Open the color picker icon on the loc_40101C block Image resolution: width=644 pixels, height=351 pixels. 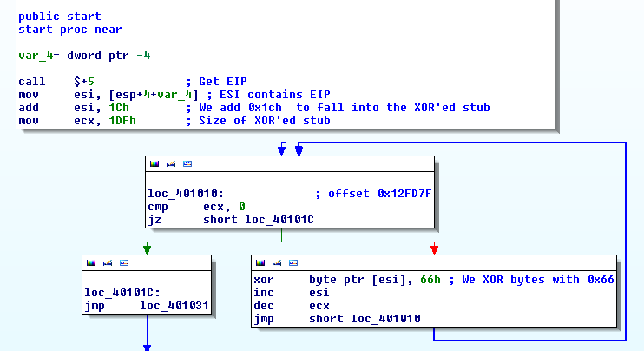91,262
